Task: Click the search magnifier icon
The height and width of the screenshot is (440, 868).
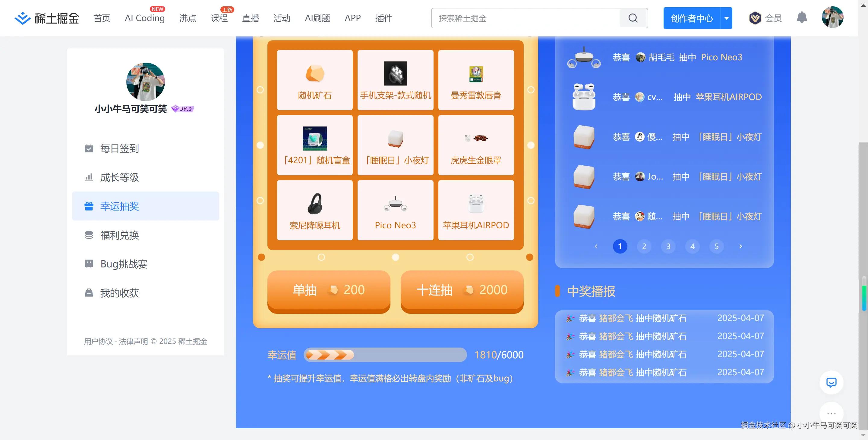Action: 633,18
